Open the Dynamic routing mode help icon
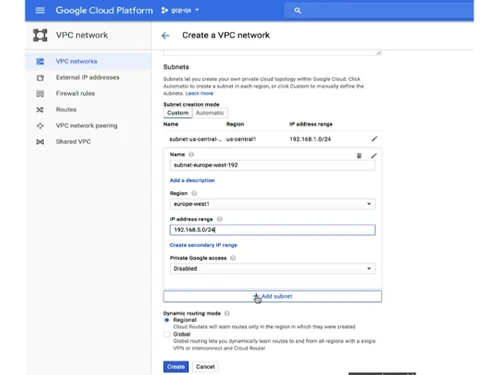This screenshot has width=500, height=375. point(227,313)
